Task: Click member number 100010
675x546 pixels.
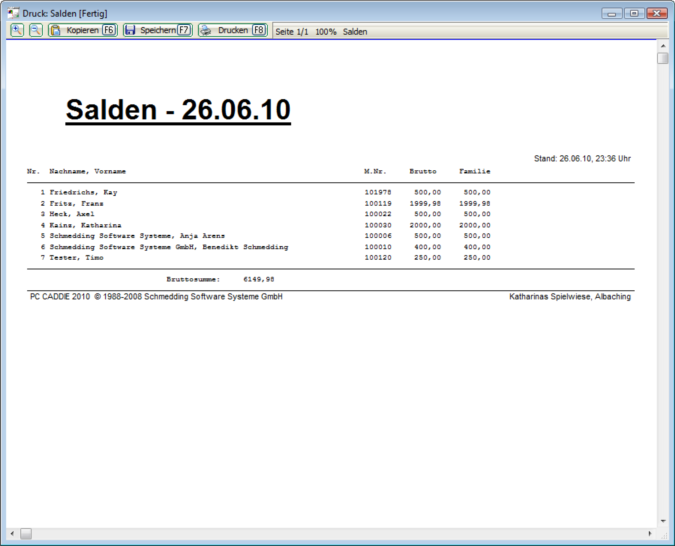Action: pos(378,247)
